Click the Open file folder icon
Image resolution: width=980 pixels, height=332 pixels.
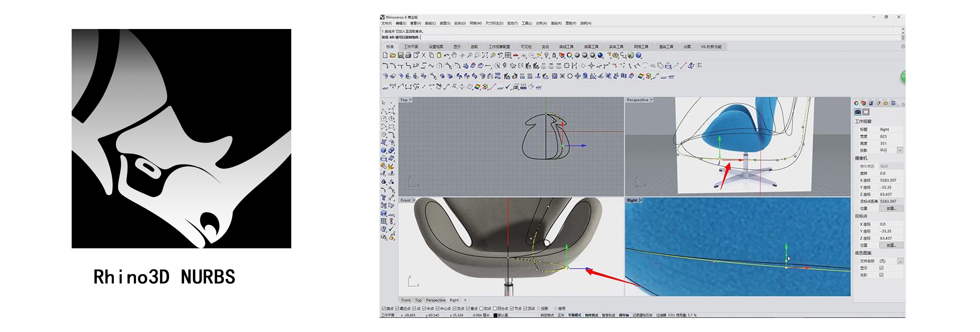coord(393,56)
